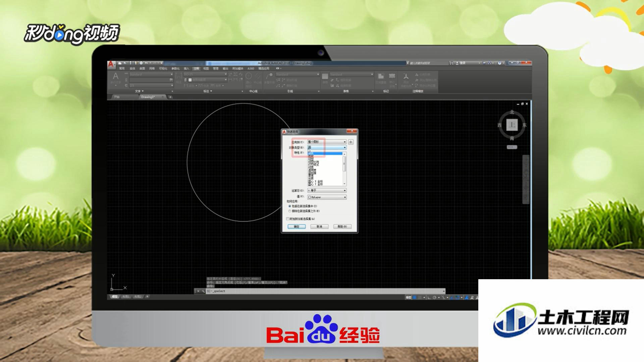Expand the Apply to dropdown
This screenshot has width=644, height=362.
click(327, 142)
